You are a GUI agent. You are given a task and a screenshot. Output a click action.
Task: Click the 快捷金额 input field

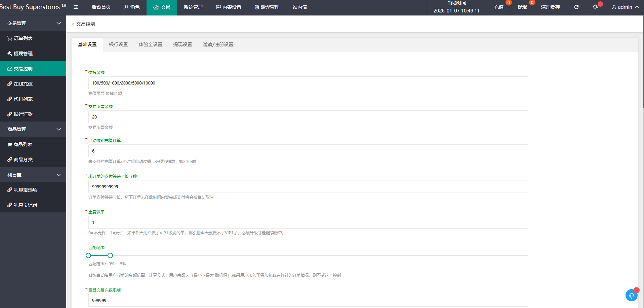click(308, 83)
